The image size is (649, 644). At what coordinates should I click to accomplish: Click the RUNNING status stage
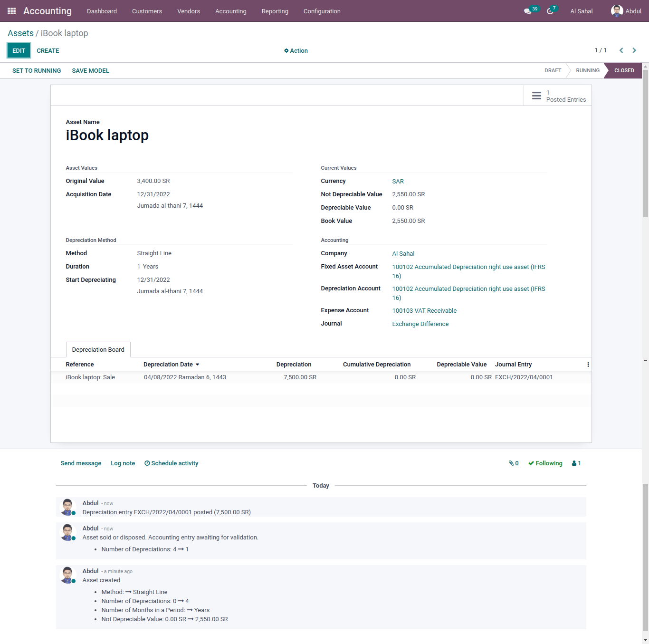588,70
